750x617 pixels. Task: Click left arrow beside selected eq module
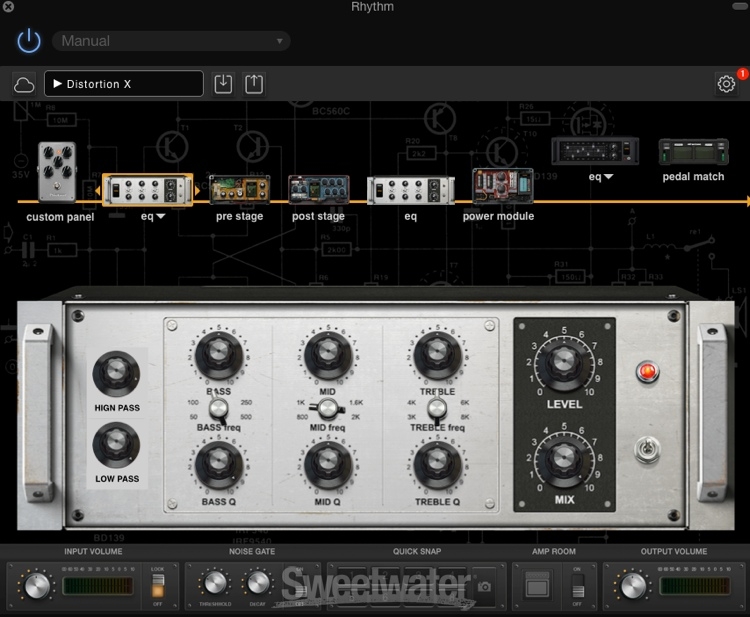pos(98,191)
